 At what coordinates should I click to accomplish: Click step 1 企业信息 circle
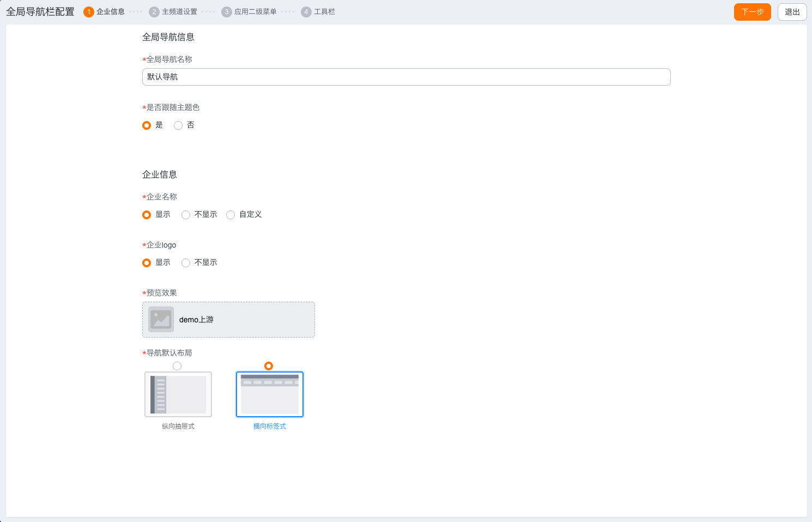coord(89,12)
